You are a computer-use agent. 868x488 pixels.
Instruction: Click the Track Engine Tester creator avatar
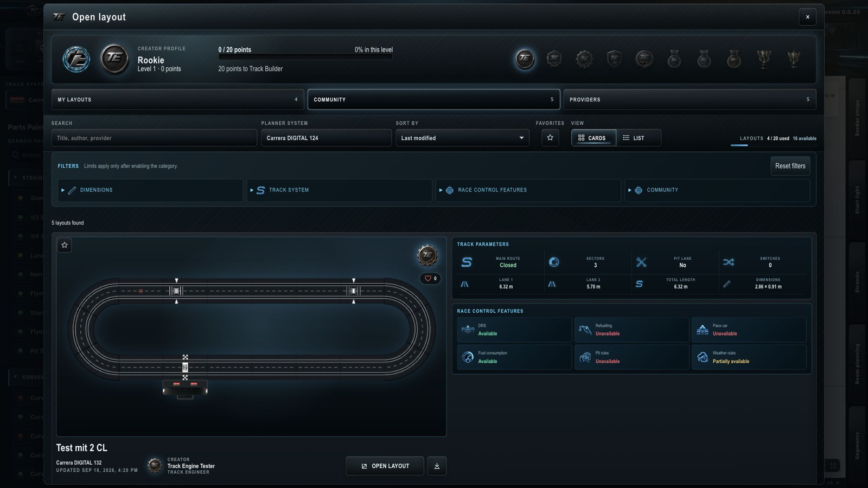tap(155, 465)
